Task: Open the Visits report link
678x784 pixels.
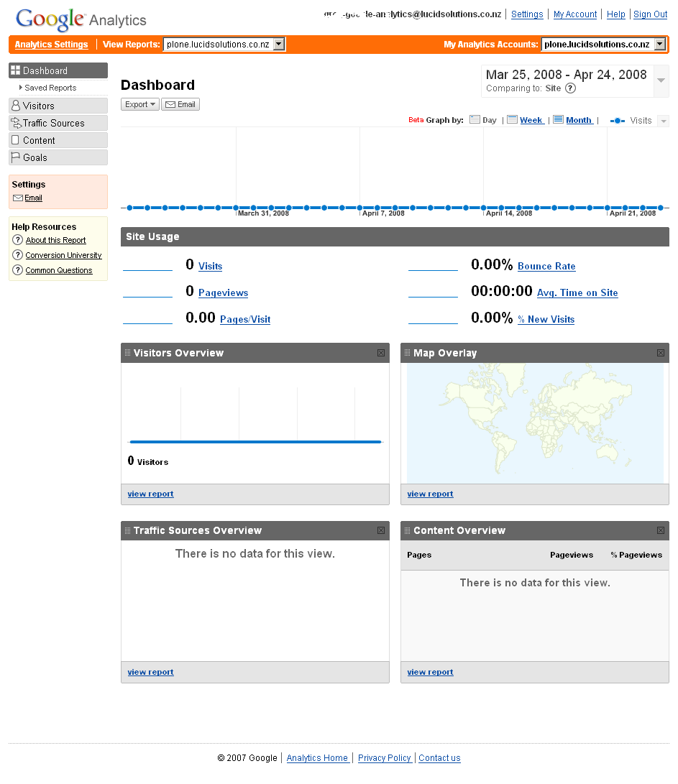Action: coord(210,267)
